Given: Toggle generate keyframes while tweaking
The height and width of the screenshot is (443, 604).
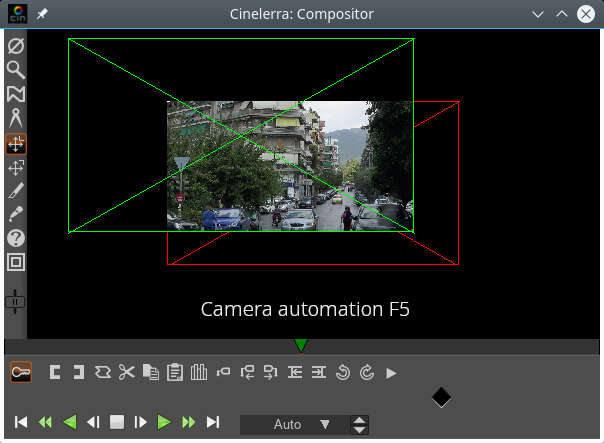Looking at the screenshot, I should click(21, 372).
